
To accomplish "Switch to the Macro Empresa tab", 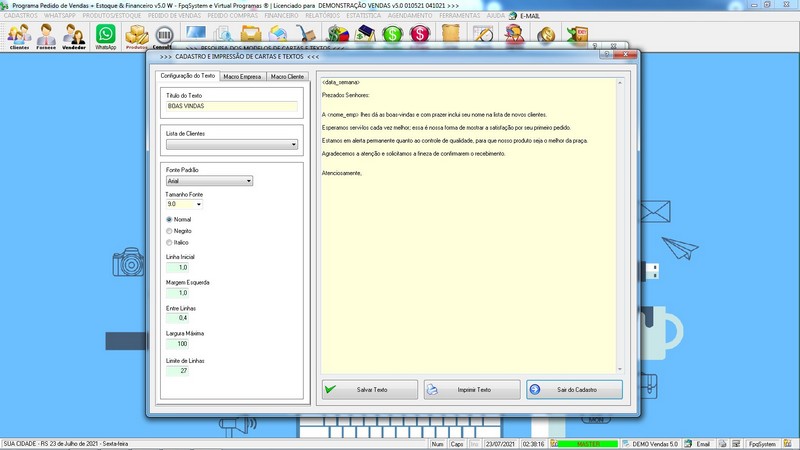I will click(242, 77).
